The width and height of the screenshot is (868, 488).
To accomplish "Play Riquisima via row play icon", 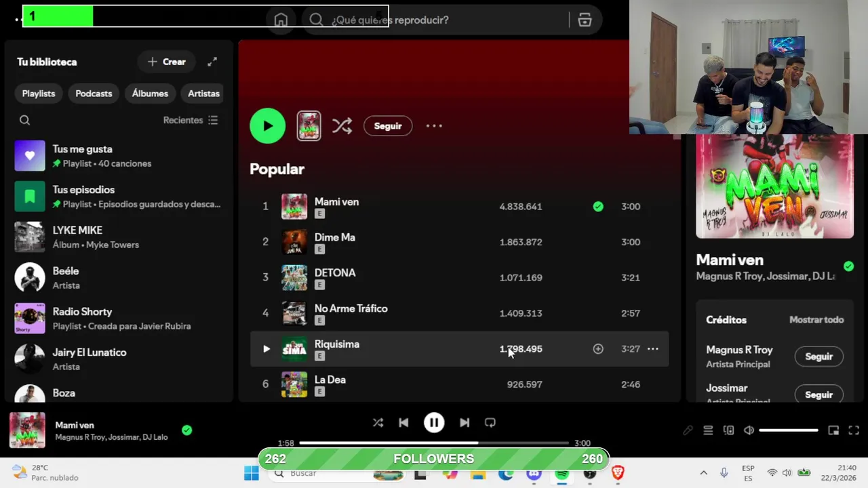I will pyautogui.click(x=266, y=349).
